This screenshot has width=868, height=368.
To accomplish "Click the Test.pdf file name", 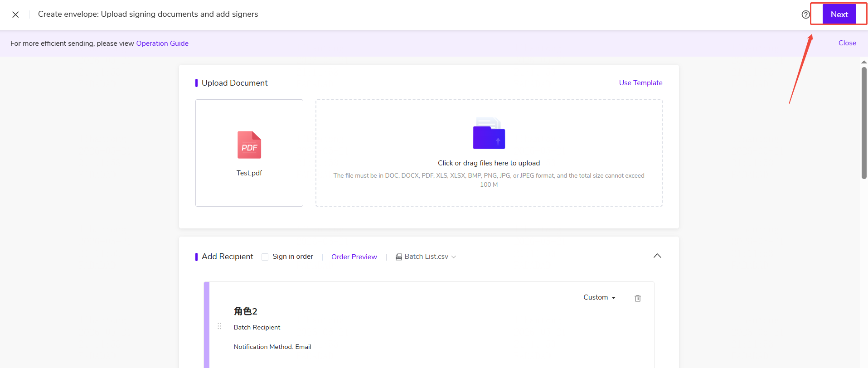I will [249, 173].
